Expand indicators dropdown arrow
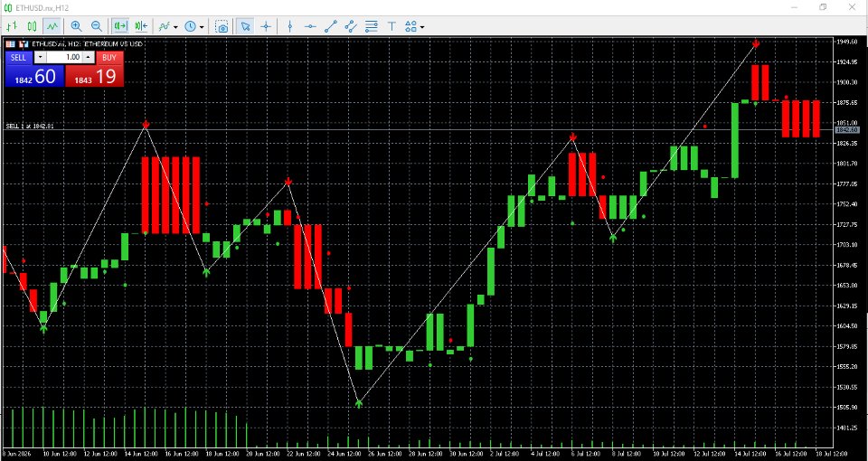 [175, 26]
